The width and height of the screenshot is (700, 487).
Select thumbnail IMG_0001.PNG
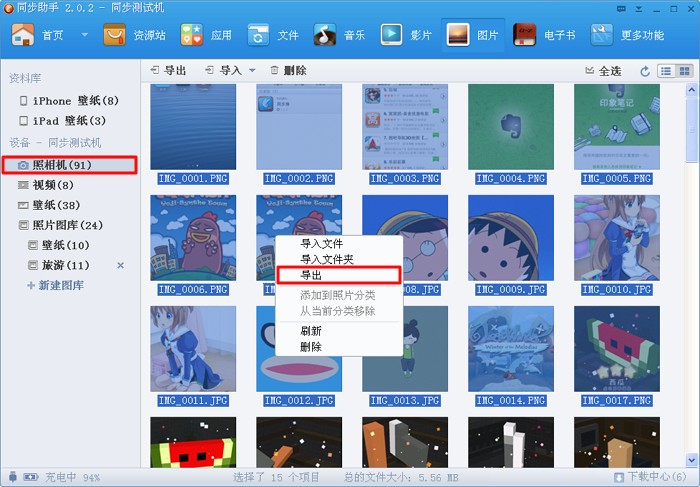[193, 127]
